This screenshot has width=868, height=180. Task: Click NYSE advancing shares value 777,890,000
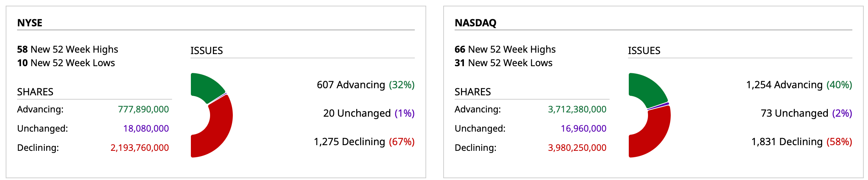pos(143,109)
